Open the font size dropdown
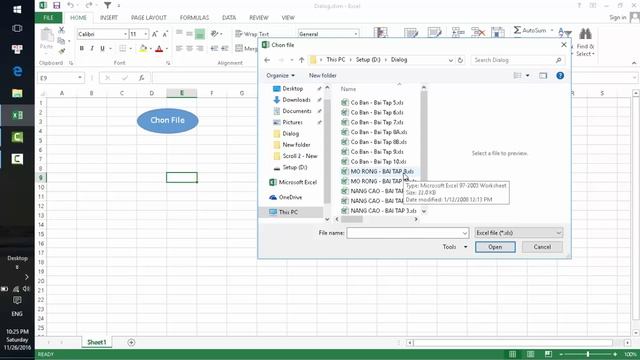Screen dimensions: 640x360 click(x=146, y=34)
